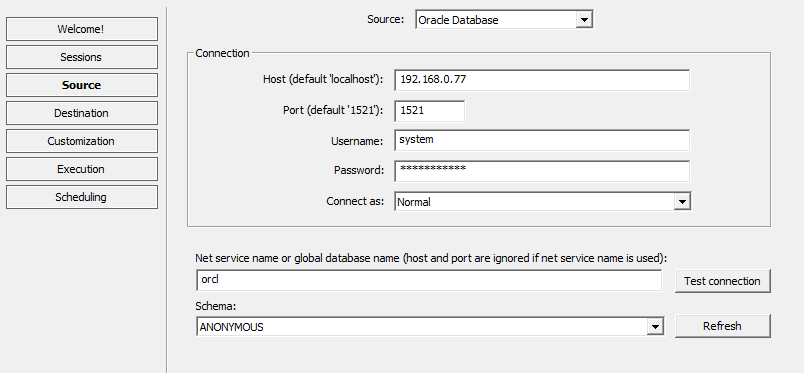Click the Port (default '1521') label

[x=333, y=110]
